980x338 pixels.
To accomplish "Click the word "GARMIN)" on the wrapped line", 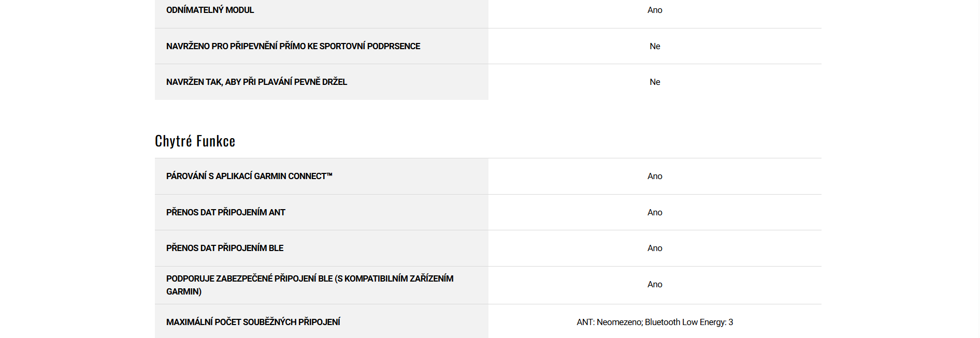I will [x=184, y=291].
